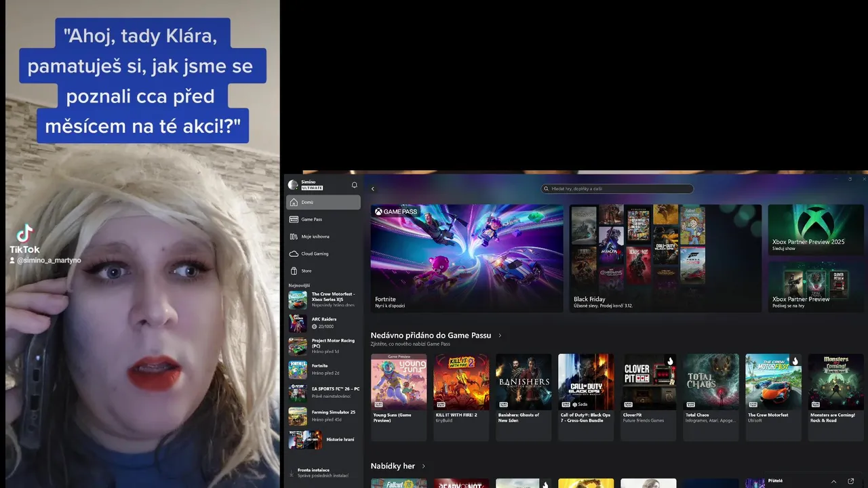Open the CloverPit game card
The image size is (868, 488).
pyautogui.click(x=648, y=397)
